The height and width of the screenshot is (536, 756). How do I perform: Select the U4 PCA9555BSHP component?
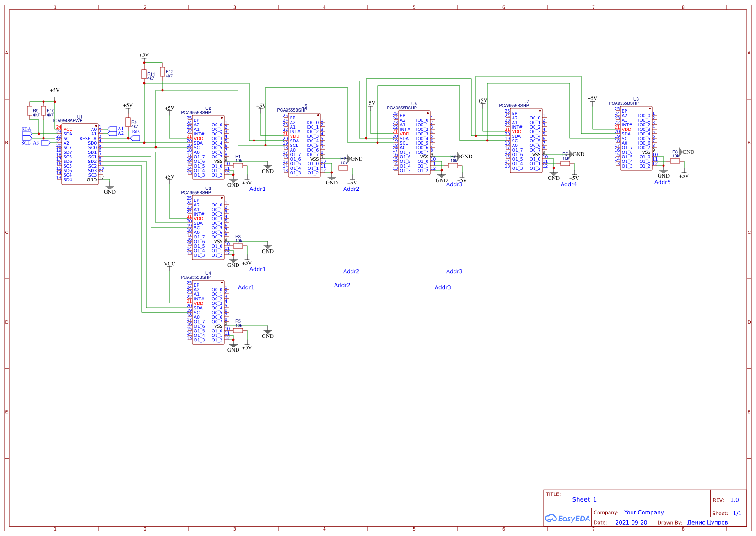coord(208,311)
